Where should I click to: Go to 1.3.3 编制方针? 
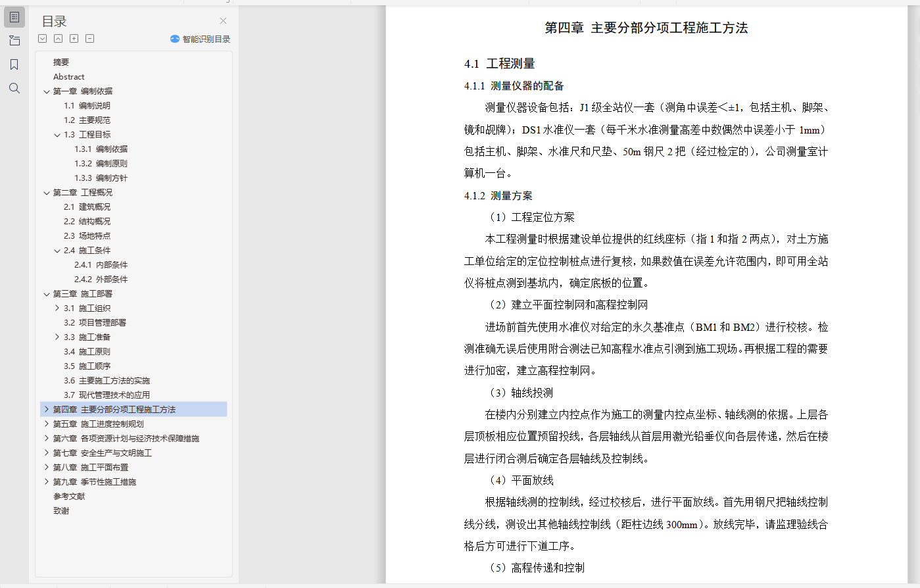(101, 178)
